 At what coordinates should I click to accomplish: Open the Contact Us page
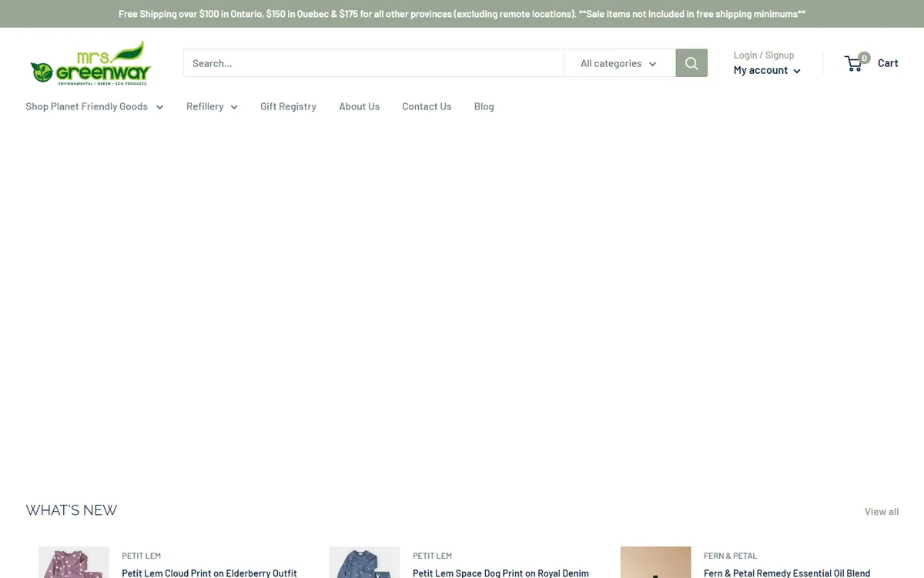coord(427,106)
